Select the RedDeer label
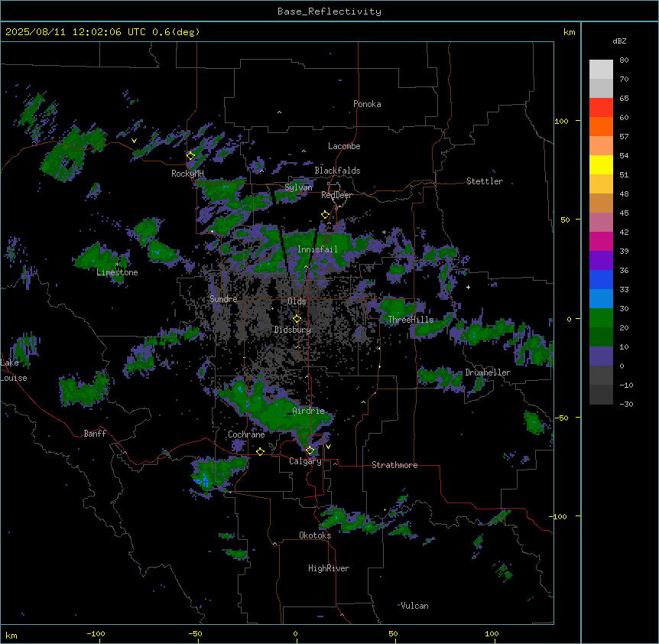The image size is (659, 644). 336,195
